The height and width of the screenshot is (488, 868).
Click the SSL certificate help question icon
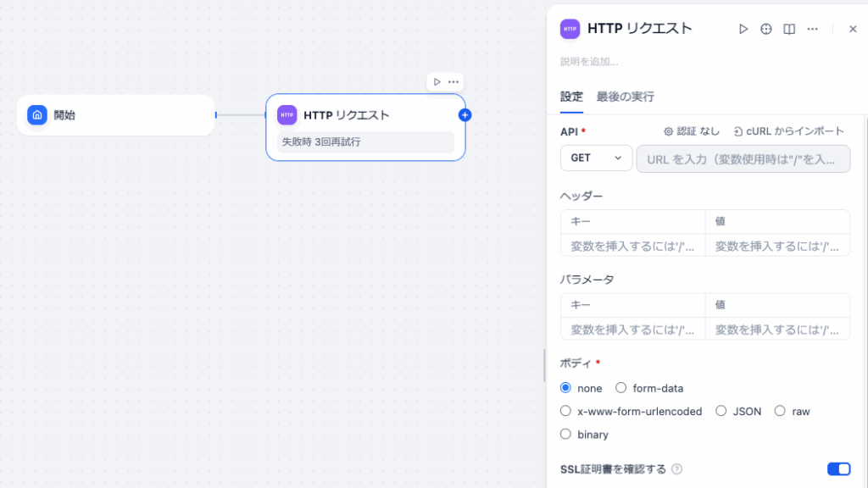click(676, 469)
